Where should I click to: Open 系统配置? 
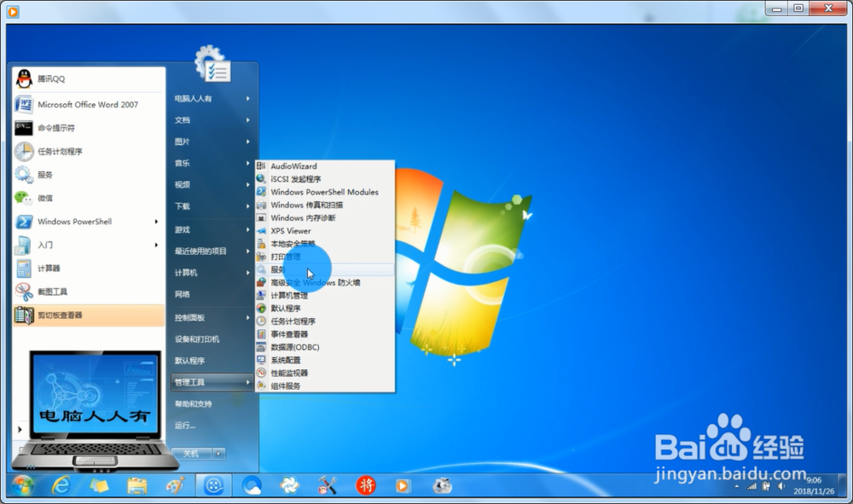[x=325, y=360]
